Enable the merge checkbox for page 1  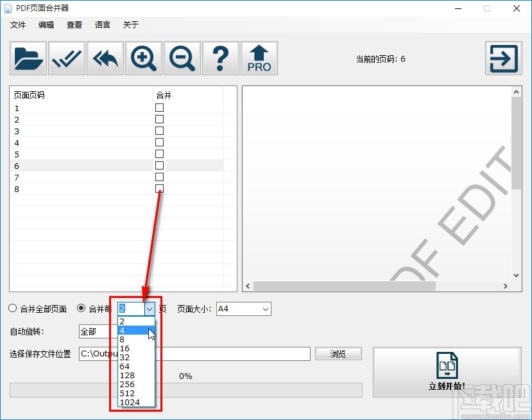point(159,107)
